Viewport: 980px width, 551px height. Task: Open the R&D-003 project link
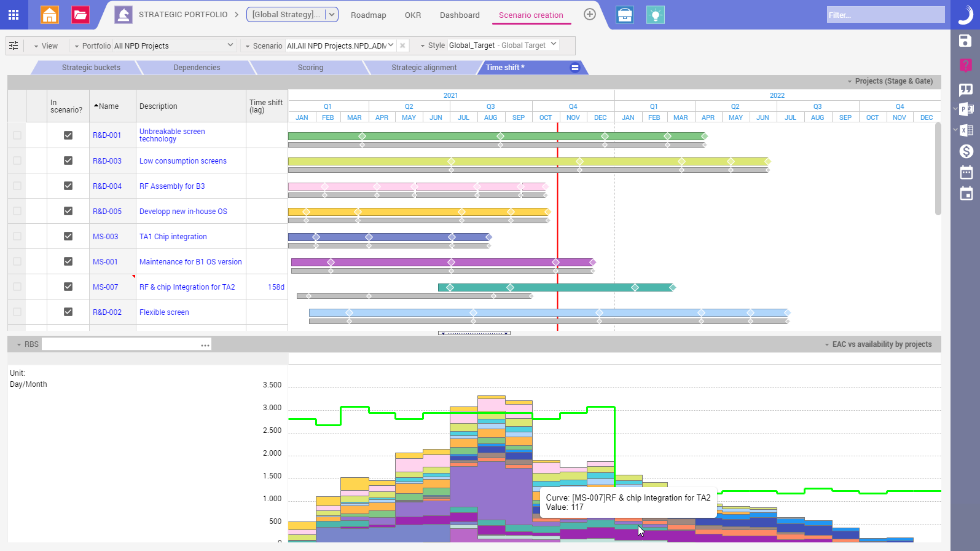coord(107,161)
